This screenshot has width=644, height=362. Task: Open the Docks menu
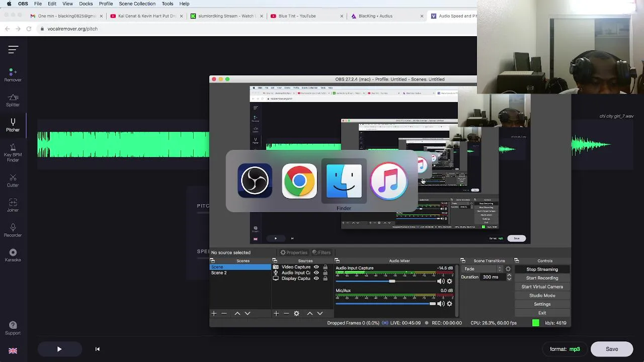(x=86, y=4)
